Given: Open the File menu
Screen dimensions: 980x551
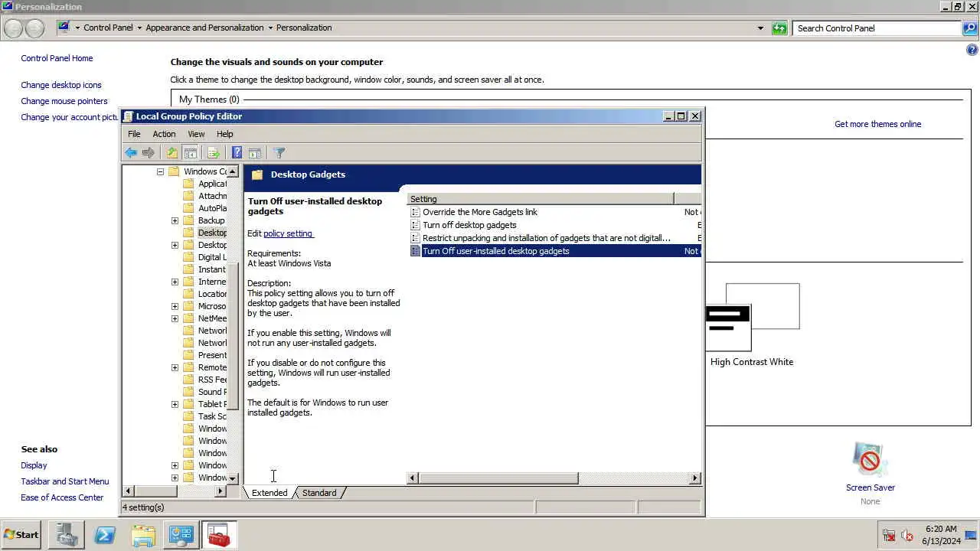Looking at the screenshot, I should point(134,134).
